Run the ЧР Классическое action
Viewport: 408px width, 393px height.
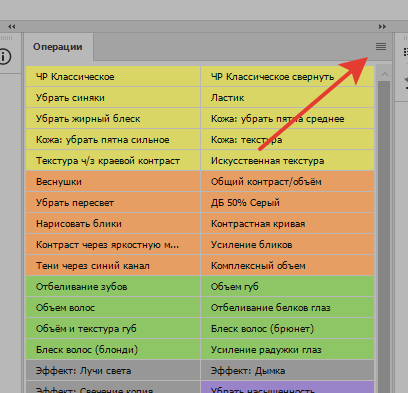(113, 76)
